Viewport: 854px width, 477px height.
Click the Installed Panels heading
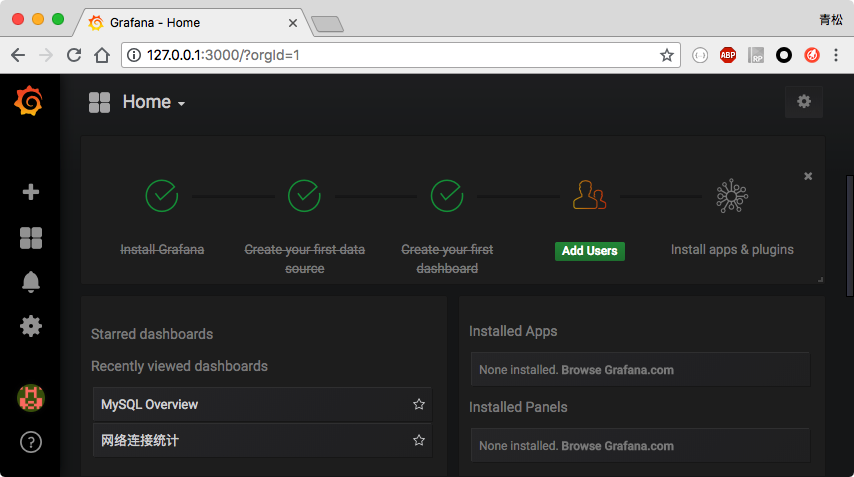518,407
